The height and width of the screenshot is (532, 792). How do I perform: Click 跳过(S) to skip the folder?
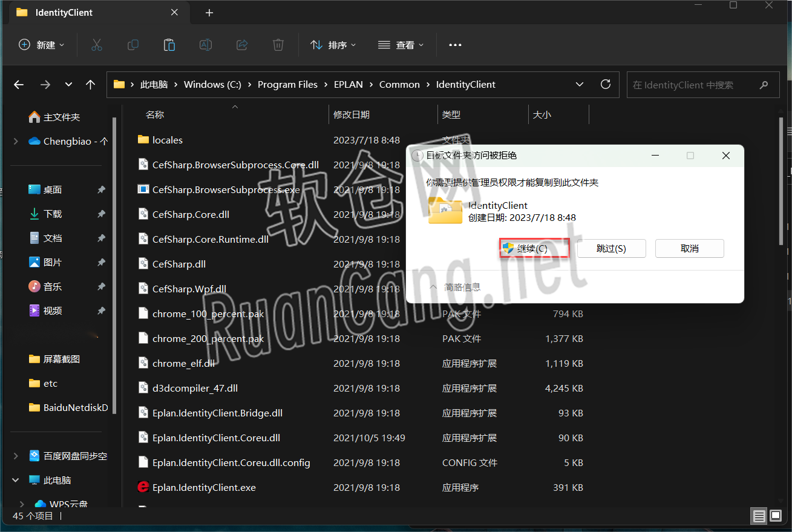pos(611,248)
